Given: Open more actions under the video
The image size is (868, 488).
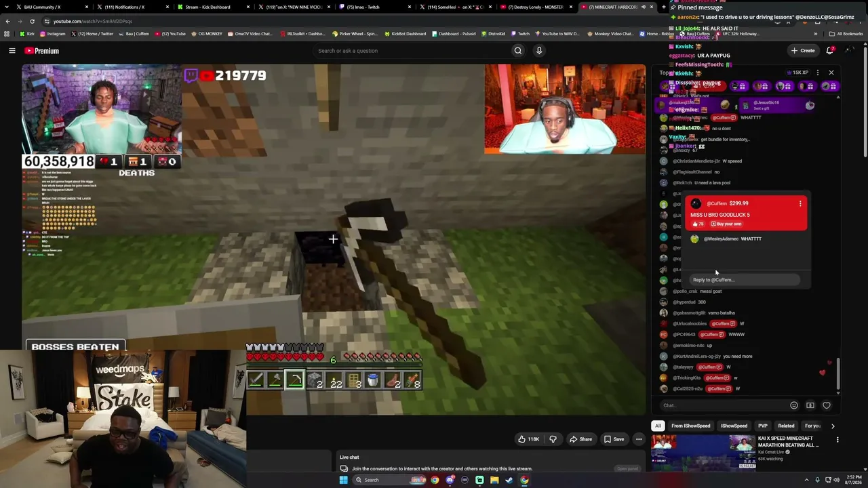Looking at the screenshot, I should [639, 439].
